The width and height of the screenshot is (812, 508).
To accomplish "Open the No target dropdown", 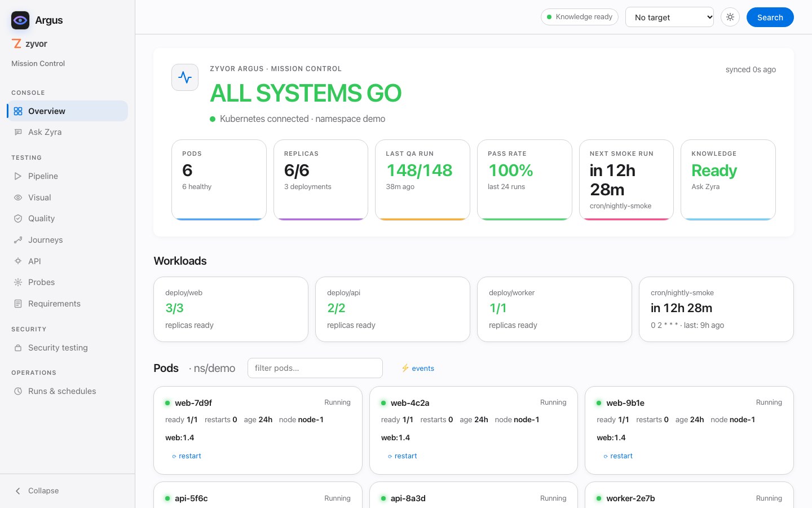I will point(669,17).
